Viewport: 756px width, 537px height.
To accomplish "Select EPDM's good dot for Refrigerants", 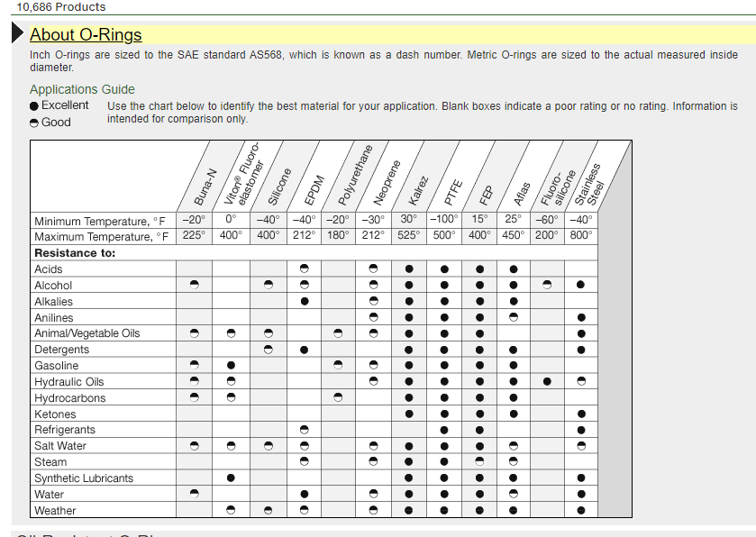I will pos(305,430).
